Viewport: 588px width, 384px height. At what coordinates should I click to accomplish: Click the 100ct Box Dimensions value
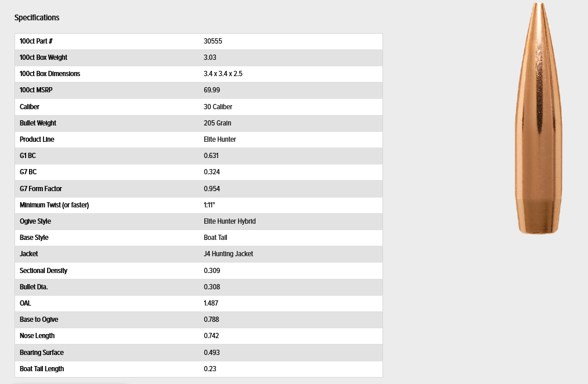click(x=223, y=74)
